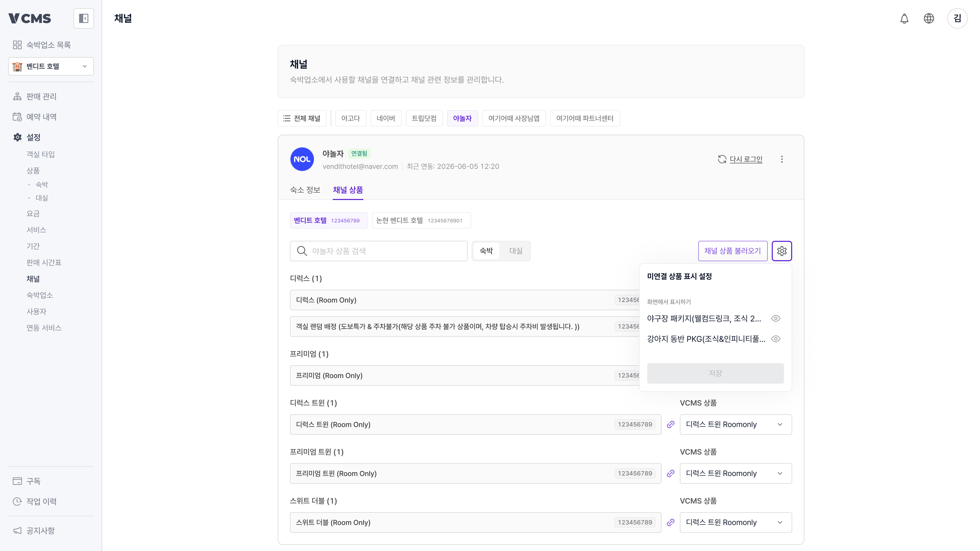Click 채널 상품 불러오기 button

732,251
